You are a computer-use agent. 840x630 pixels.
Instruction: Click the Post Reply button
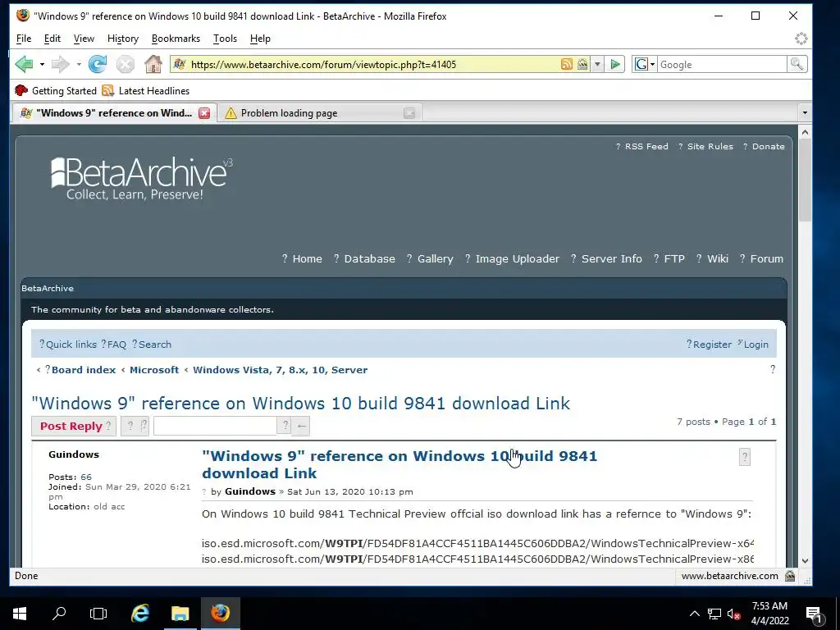coord(73,426)
